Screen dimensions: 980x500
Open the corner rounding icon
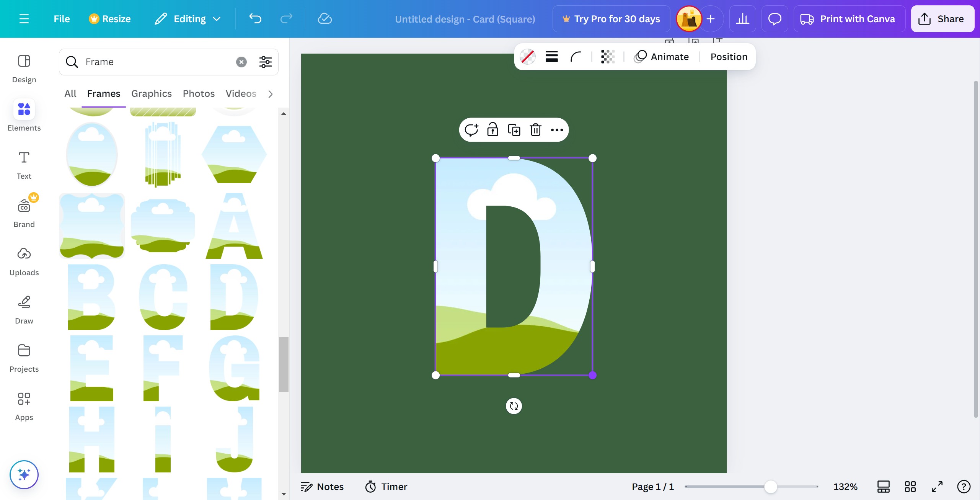click(x=576, y=57)
